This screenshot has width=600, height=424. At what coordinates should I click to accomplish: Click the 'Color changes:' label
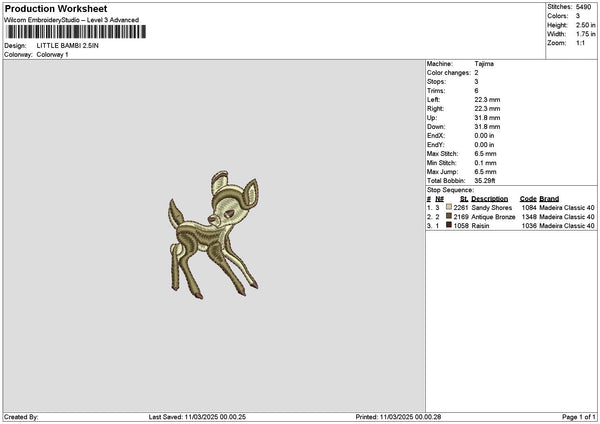click(x=449, y=73)
